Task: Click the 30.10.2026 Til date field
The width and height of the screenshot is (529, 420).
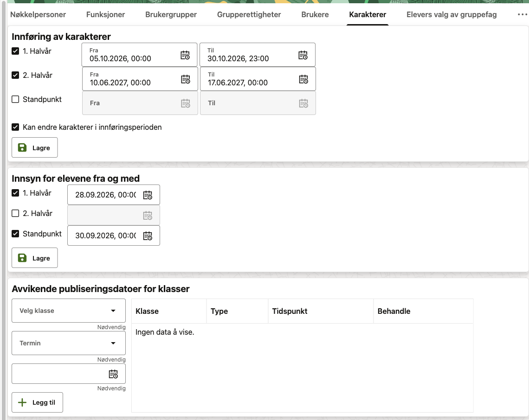Action: [x=258, y=55]
